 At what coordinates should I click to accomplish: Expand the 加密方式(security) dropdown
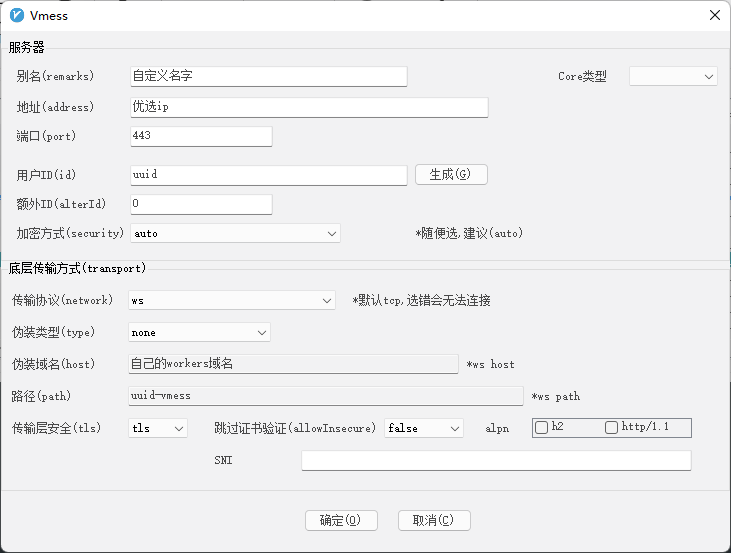(x=235, y=233)
